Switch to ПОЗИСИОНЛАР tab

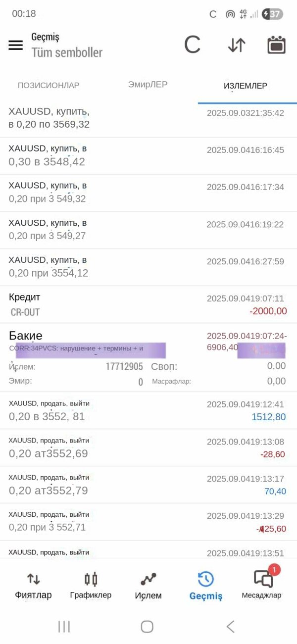tap(49, 86)
